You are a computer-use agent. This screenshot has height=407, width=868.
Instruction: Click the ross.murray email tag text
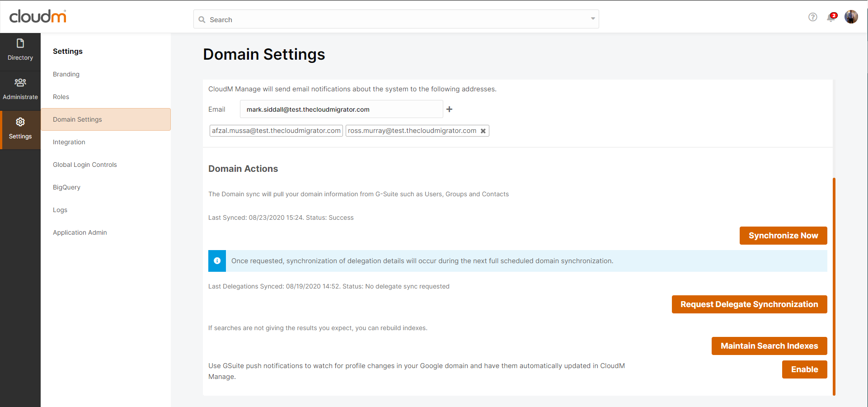pyautogui.click(x=412, y=131)
